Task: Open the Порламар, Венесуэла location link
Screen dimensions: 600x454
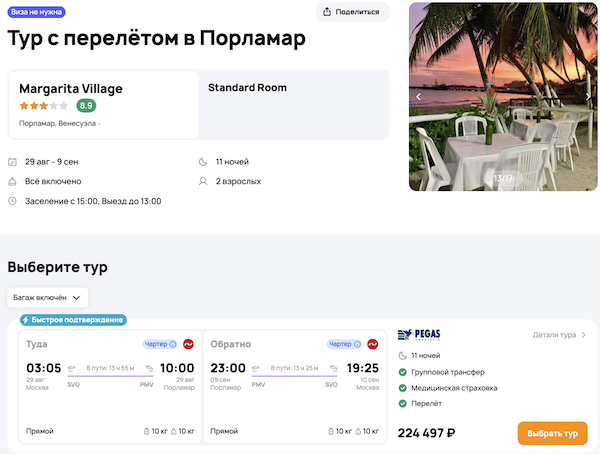Action: [59, 124]
